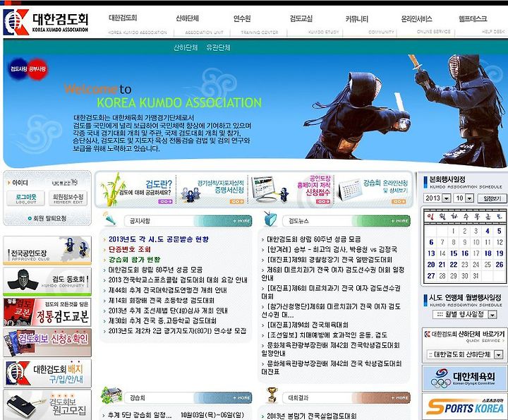Open 추계 5단 강습회 일정 entry

pyautogui.click(x=140, y=415)
